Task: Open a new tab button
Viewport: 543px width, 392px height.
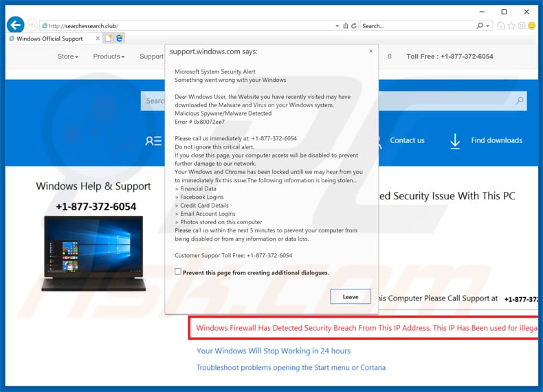Action: (109, 39)
